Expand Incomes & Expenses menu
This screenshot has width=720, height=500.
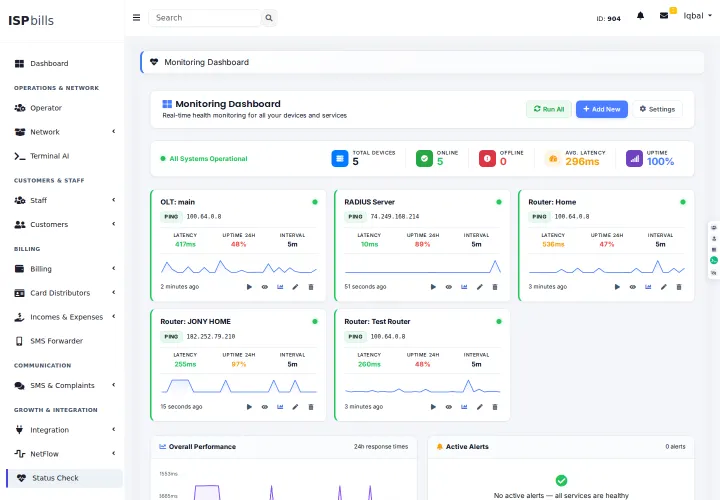(x=64, y=317)
